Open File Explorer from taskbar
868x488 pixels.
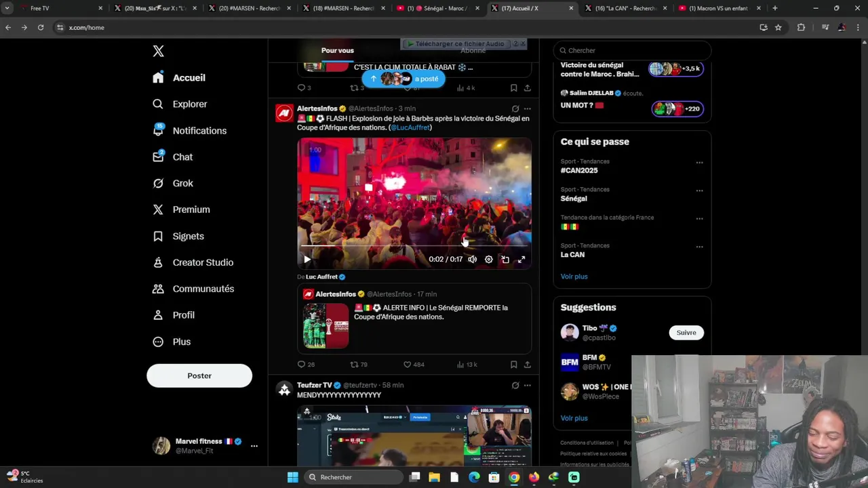[x=434, y=477]
